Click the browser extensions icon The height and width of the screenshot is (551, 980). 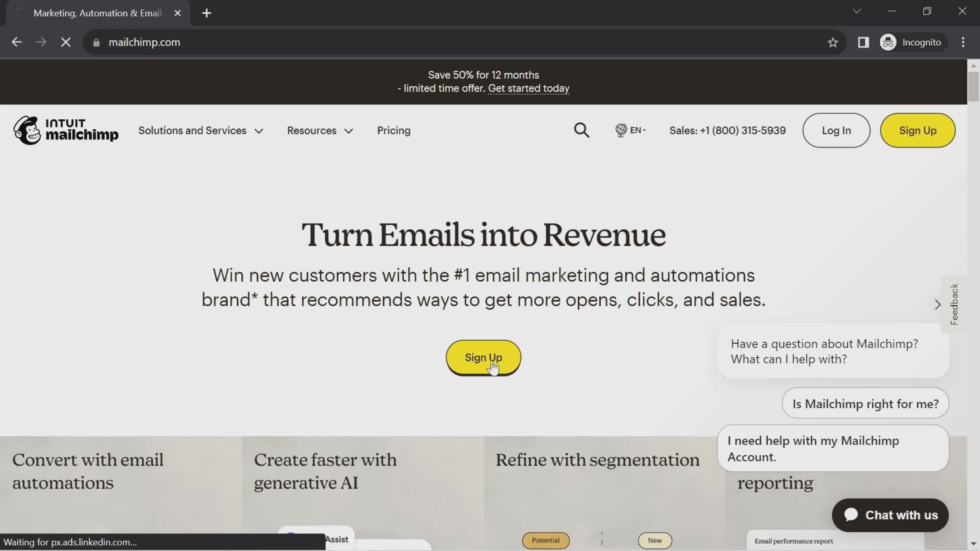(864, 42)
